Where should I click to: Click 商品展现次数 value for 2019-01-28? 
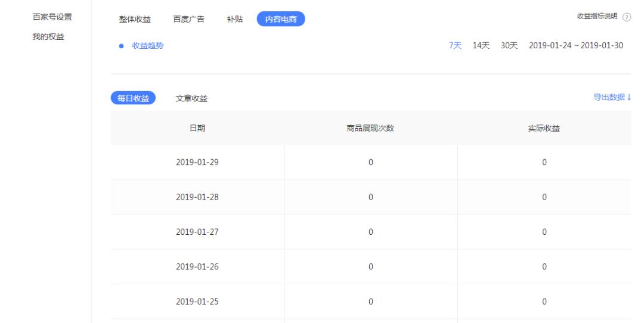(371, 197)
